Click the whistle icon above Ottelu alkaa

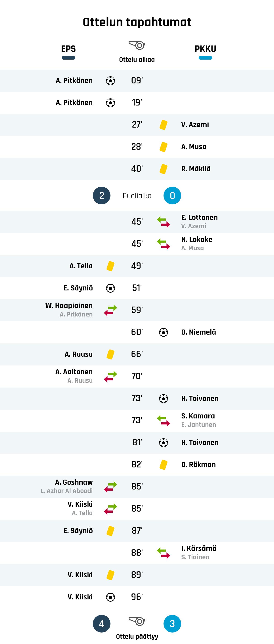coord(137,45)
